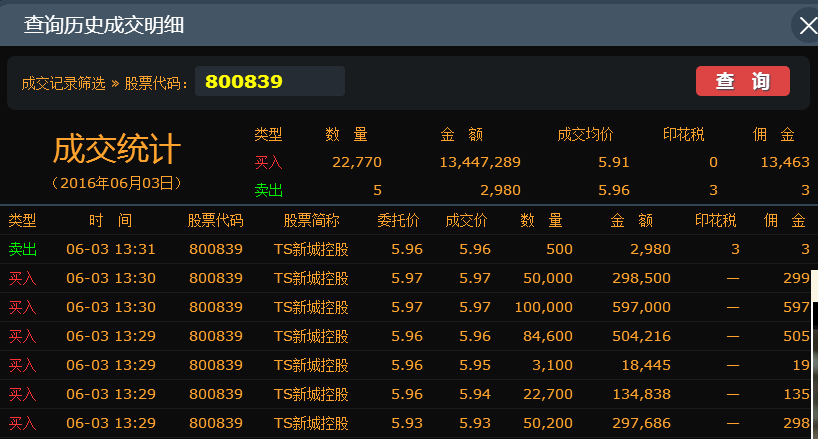Click the 成交记录筛选 filter label
Viewport: 818px width, 439px height.
(x=63, y=83)
